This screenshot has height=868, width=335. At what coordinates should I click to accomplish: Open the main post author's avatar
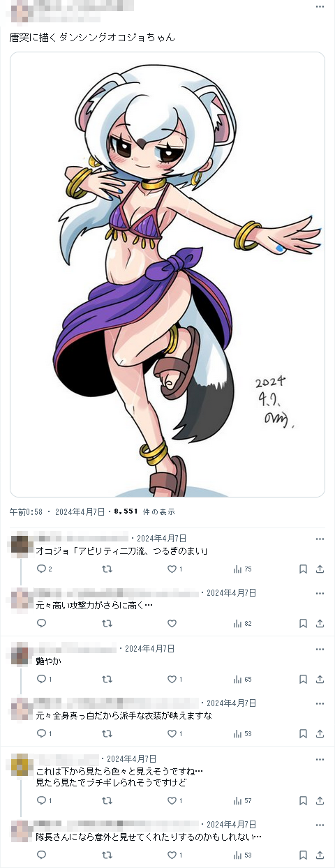[23, 10]
